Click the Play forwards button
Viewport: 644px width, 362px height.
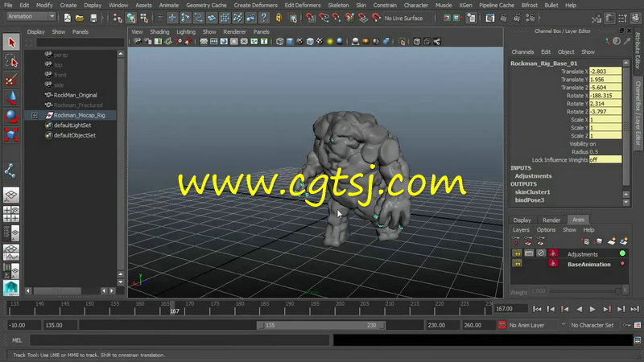point(592,309)
